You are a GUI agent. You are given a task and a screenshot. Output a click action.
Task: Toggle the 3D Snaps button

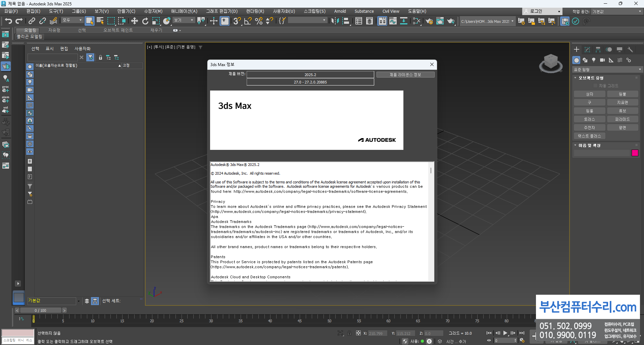(x=237, y=21)
